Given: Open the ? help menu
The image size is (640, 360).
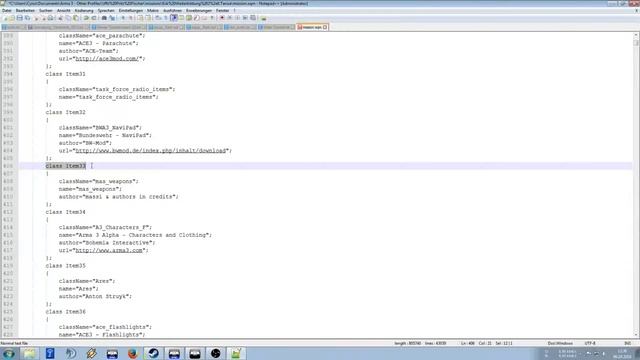Looking at the screenshot, I should coord(235,11).
